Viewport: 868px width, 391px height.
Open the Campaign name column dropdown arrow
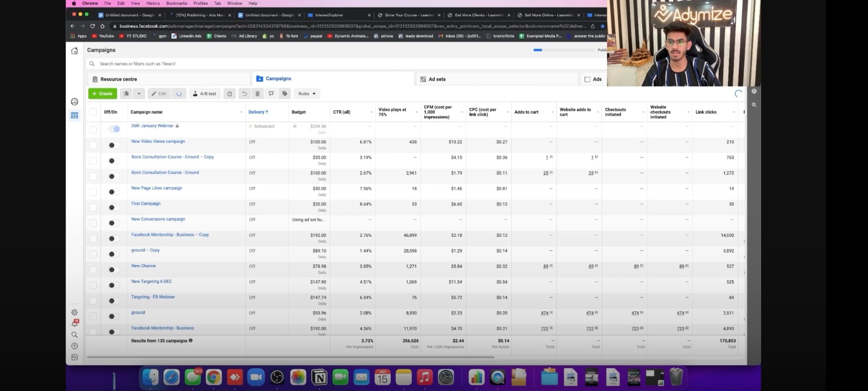241,112
